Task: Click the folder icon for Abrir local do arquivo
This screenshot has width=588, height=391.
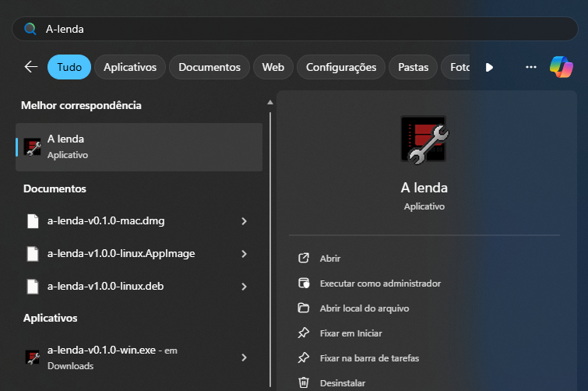Action: (304, 308)
